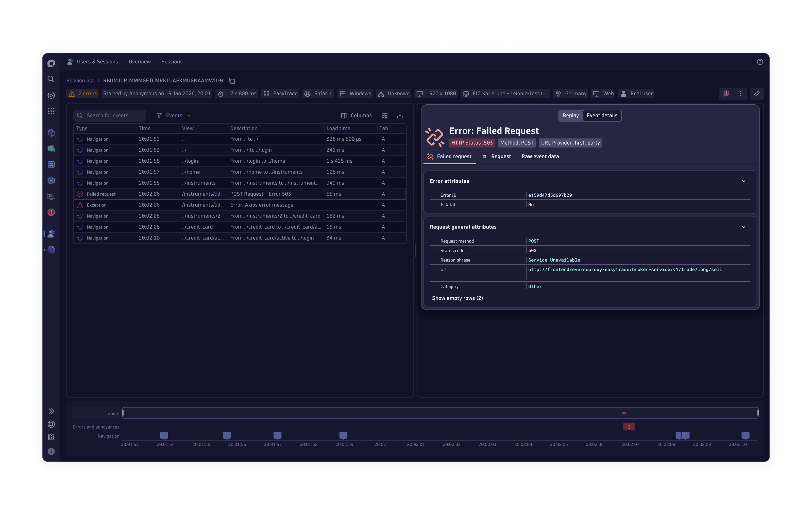Go to the Sessions tab
The image size is (812, 515).
click(x=172, y=62)
